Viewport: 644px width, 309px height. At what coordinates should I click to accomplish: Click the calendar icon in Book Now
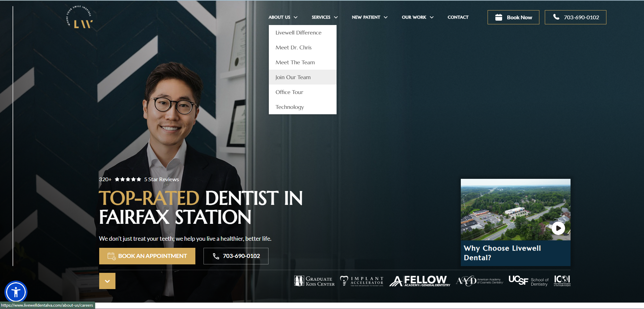[x=498, y=17]
